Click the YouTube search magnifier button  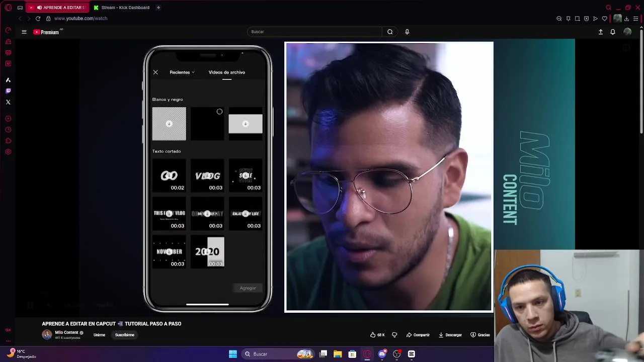tap(390, 32)
